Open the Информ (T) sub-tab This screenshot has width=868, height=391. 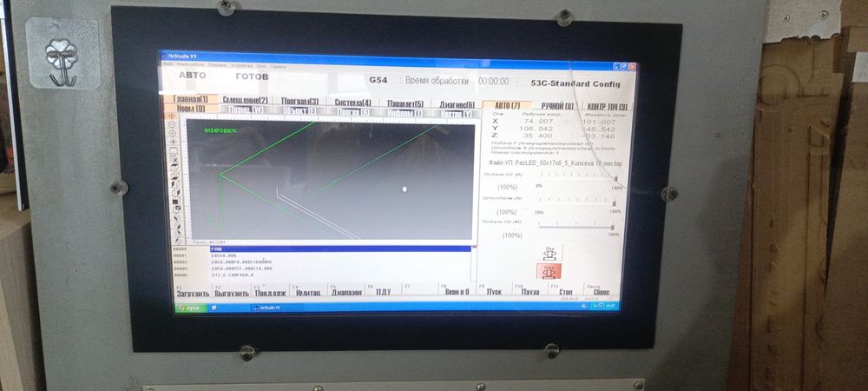[x=404, y=113]
